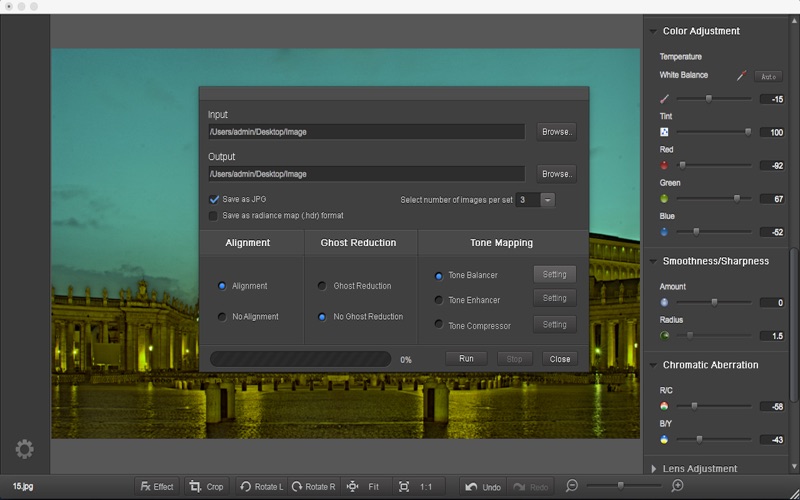
Task: Click the Blue value field showing -52
Action: click(772, 232)
